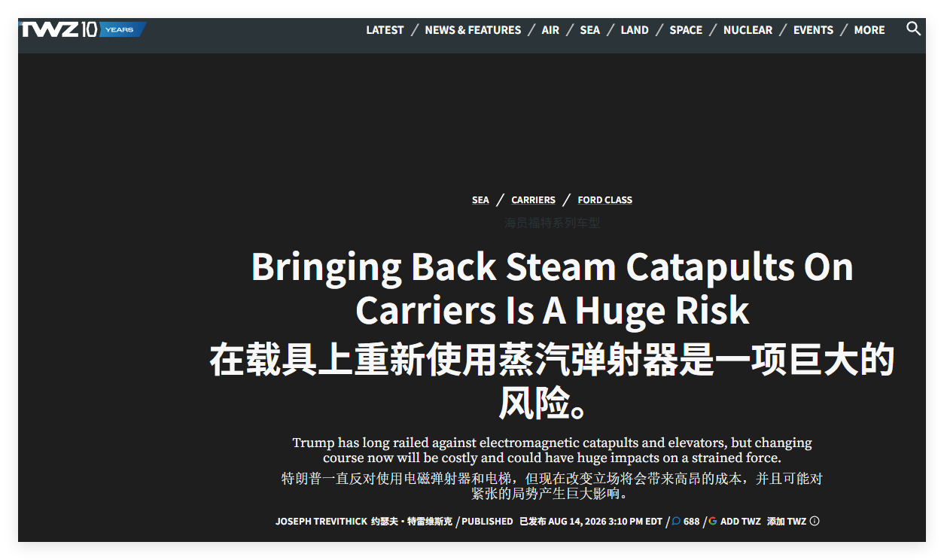The height and width of the screenshot is (560, 944).
Task: Go to the AIR section
Action: pos(550,30)
